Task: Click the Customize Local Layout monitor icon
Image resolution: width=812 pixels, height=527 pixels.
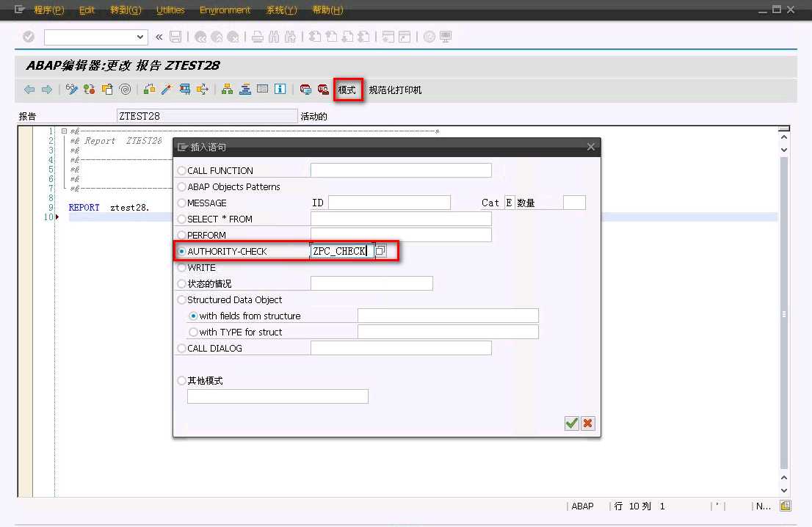Action: 446,37
